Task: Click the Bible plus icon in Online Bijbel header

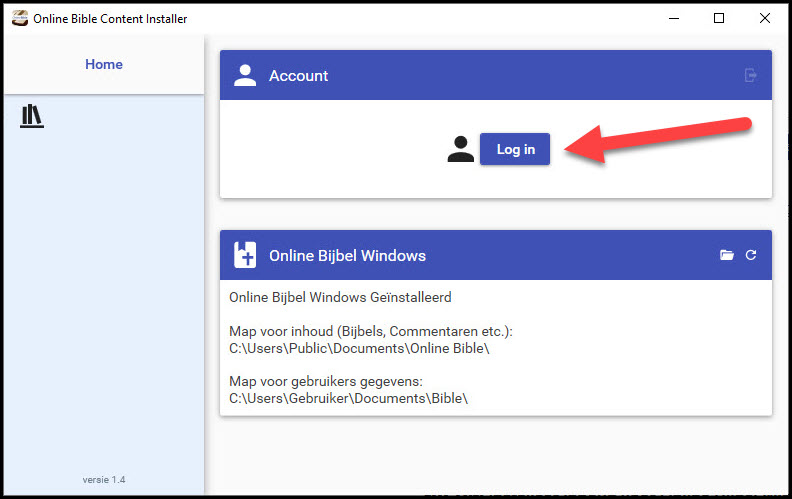Action: [x=245, y=255]
